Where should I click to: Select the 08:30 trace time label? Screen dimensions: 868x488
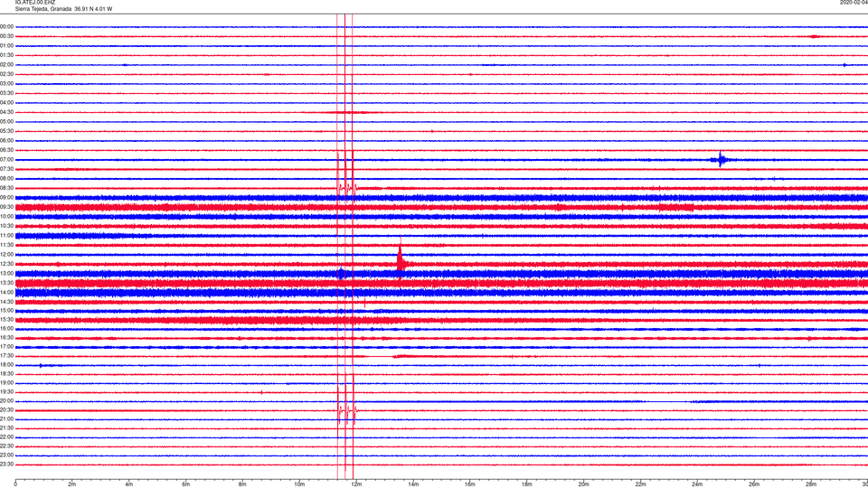pos(7,188)
